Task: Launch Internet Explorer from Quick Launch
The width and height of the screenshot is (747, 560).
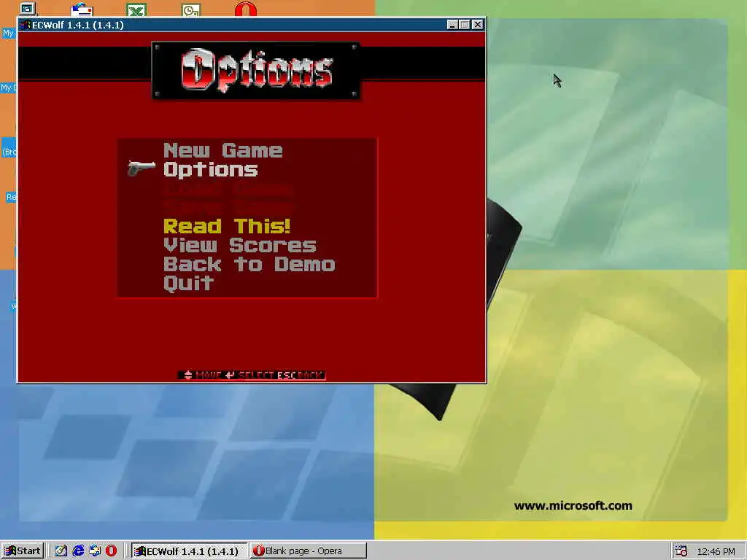Action: pyautogui.click(x=78, y=551)
